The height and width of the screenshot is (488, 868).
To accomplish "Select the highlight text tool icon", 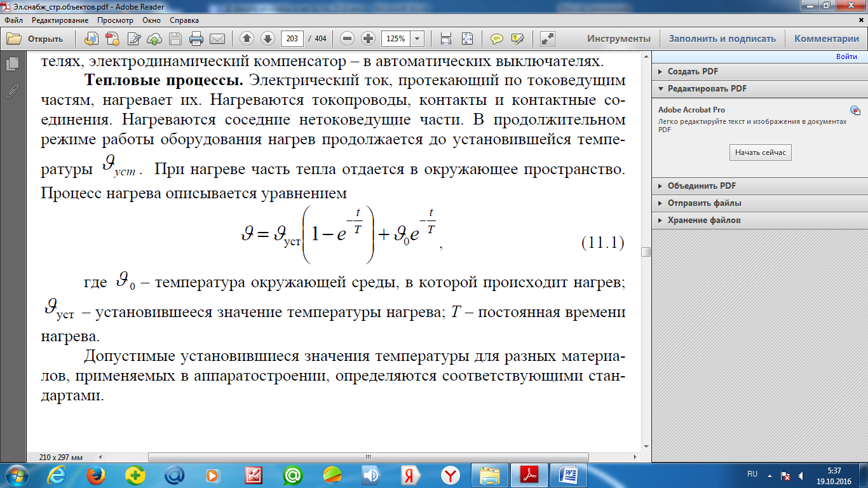I will 518,39.
